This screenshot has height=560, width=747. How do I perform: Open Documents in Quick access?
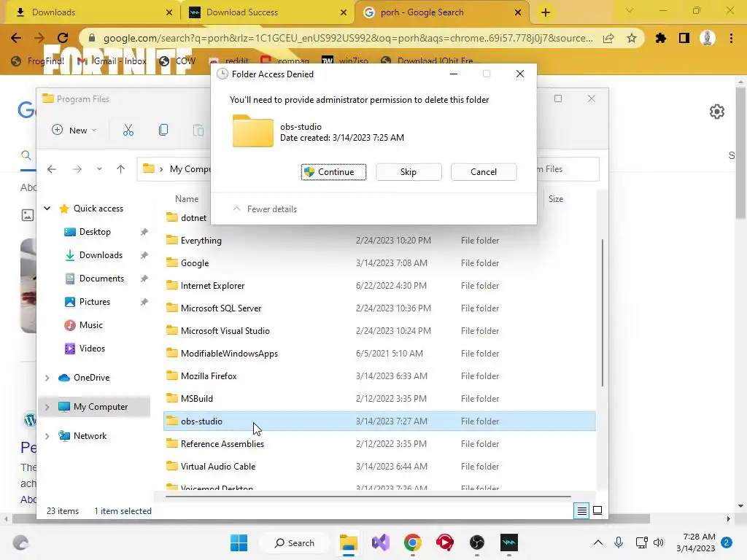click(x=101, y=279)
